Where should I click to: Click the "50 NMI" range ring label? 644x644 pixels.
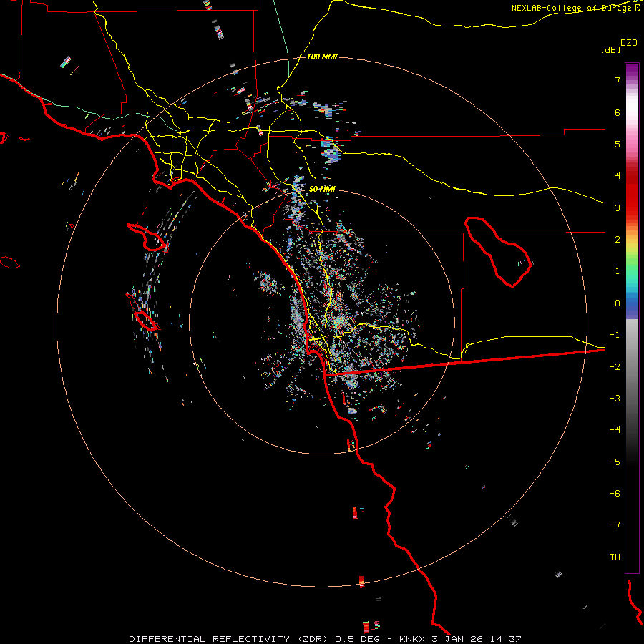[x=322, y=189]
